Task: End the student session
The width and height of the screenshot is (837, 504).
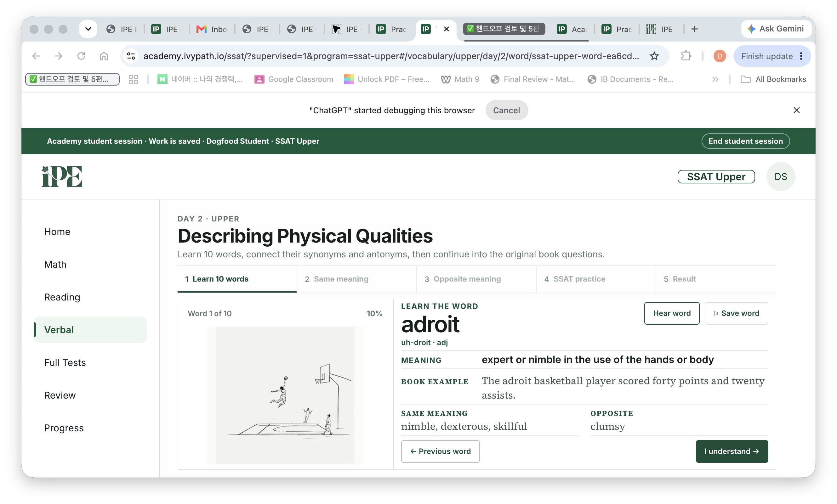Action: pyautogui.click(x=745, y=141)
